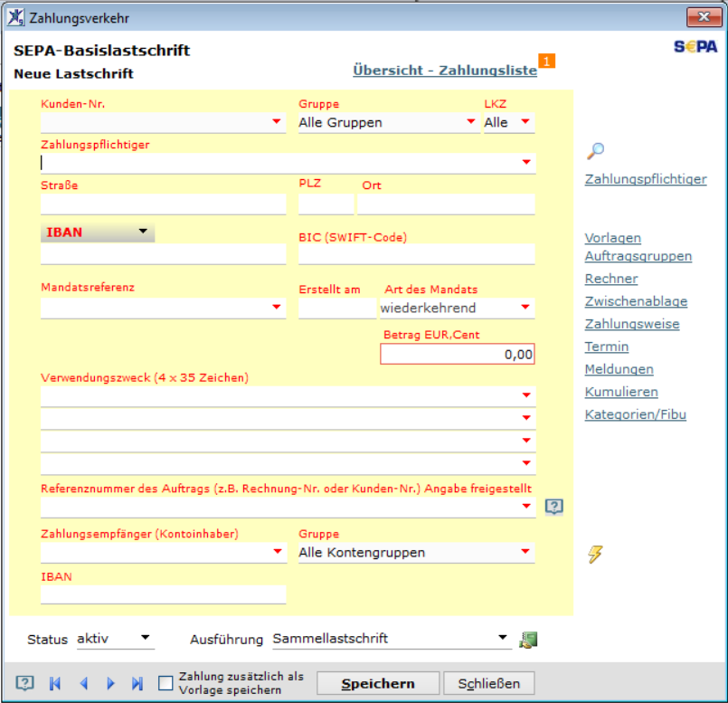Click the green icon beside Ausführung
728x703 pixels.
point(528,640)
